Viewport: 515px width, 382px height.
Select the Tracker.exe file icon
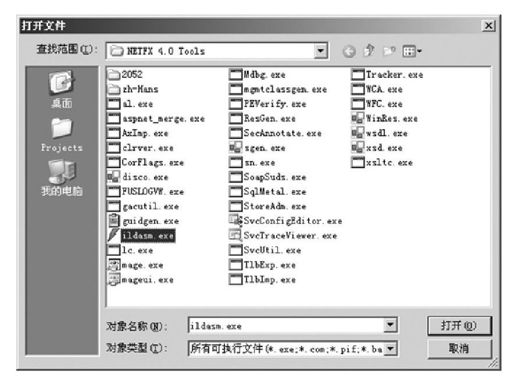point(358,74)
